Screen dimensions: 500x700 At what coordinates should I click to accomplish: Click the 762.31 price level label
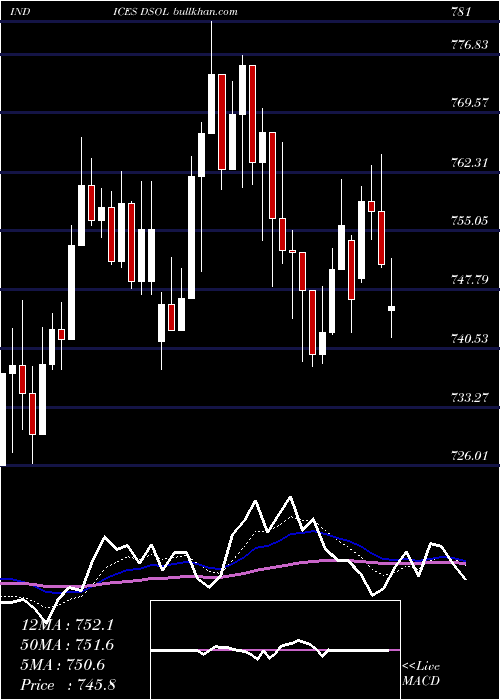pos(470,162)
